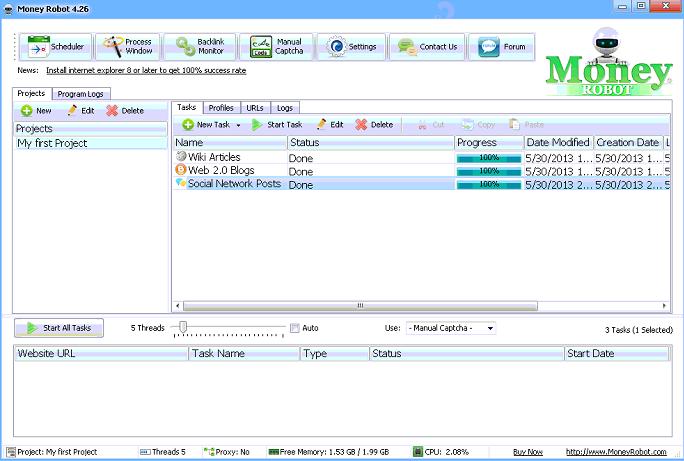Click the Proxy status icon
684x461 pixels.
[x=209, y=451]
